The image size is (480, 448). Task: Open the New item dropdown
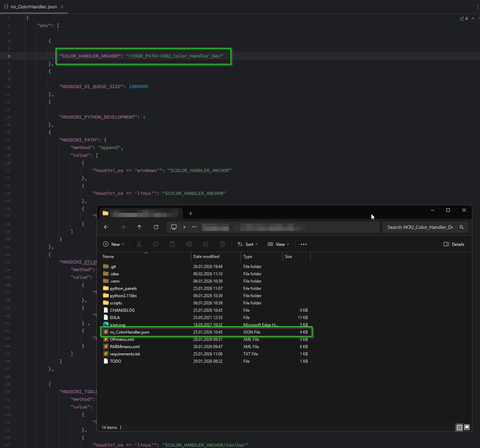pyautogui.click(x=113, y=244)
